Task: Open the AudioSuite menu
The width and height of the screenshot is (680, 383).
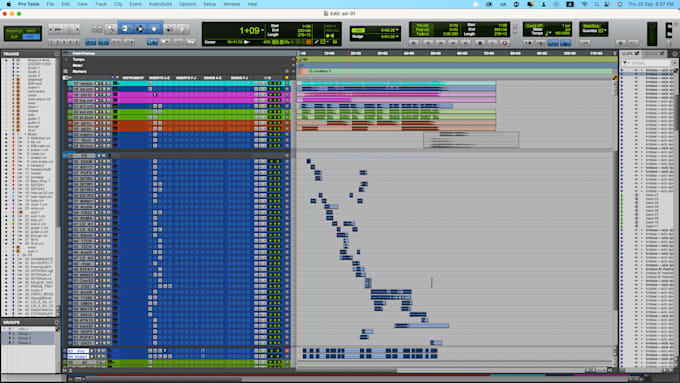Action: coord(160,4)
